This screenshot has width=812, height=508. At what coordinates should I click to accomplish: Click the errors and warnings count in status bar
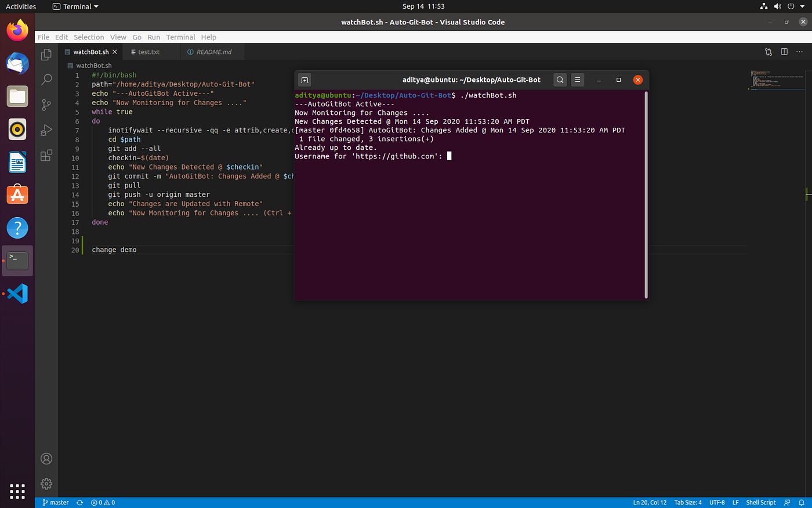103,503
